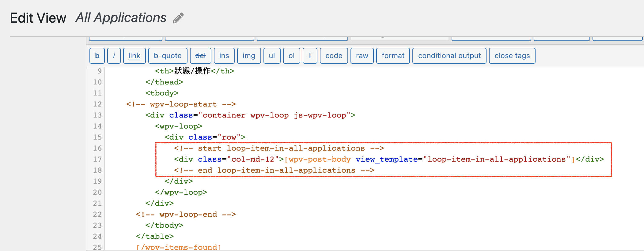Insert an image with the img button
Image resolution: width=644 pixels, height=251 pixels.
point(249,56)
